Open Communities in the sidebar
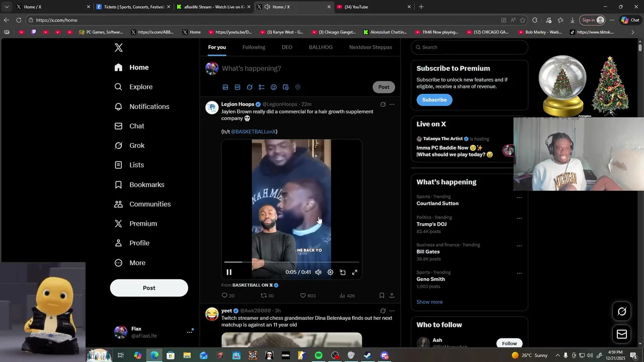 142,204
